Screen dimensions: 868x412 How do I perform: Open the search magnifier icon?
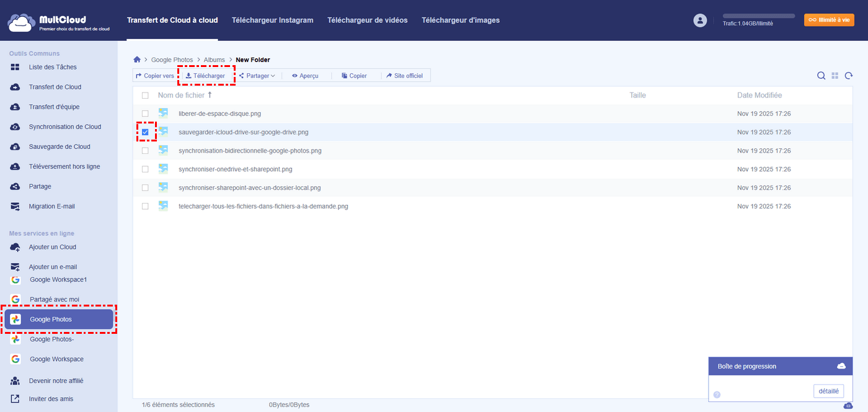click(x=821, y=76)
